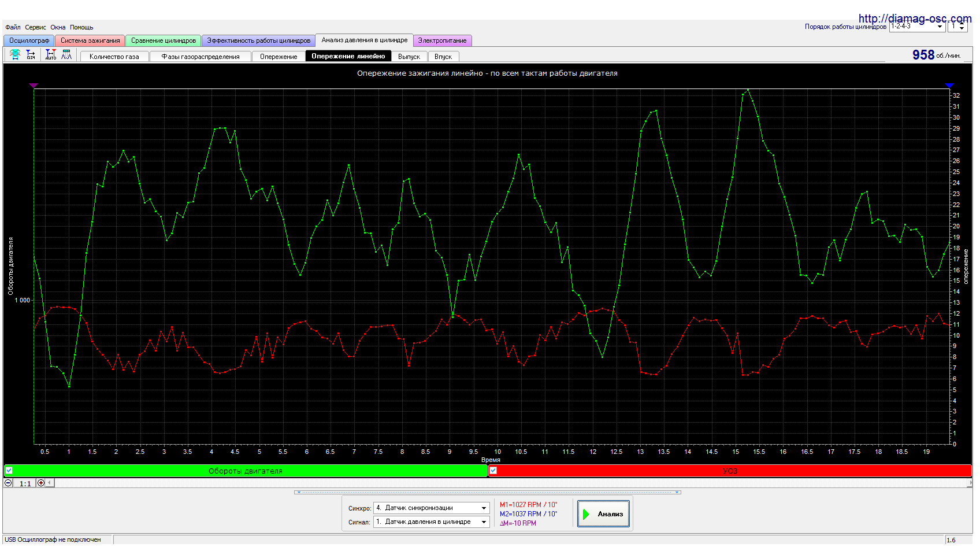Open the Количество газа sub-tab
The width and height of the screenshot is (980, 547).
click(x=114, y=57)
